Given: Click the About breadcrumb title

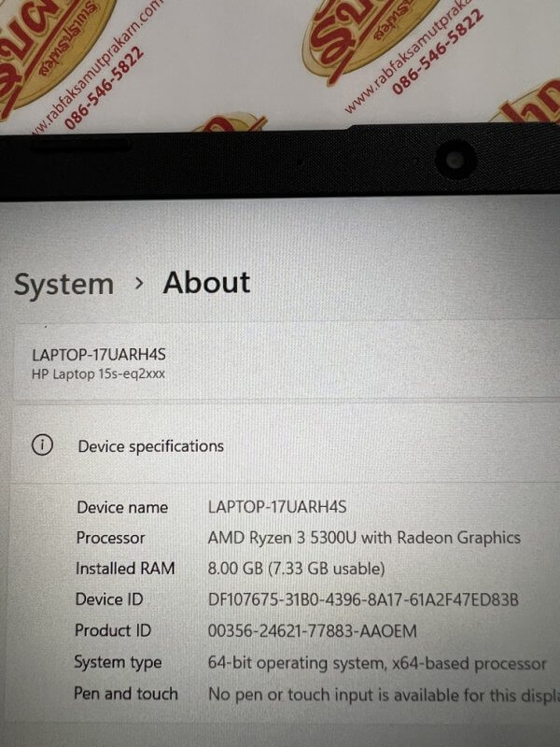Looking at the screenshot, I should [206, 283].
